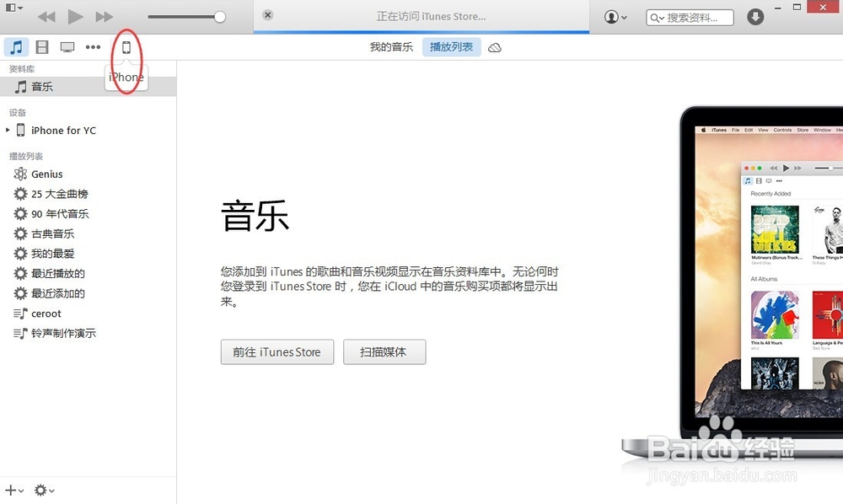Image resolution: width=843 pixels, height=504 pixels.
Task: Click the 播放列表 sidebar section header
Action: point(26,157)
